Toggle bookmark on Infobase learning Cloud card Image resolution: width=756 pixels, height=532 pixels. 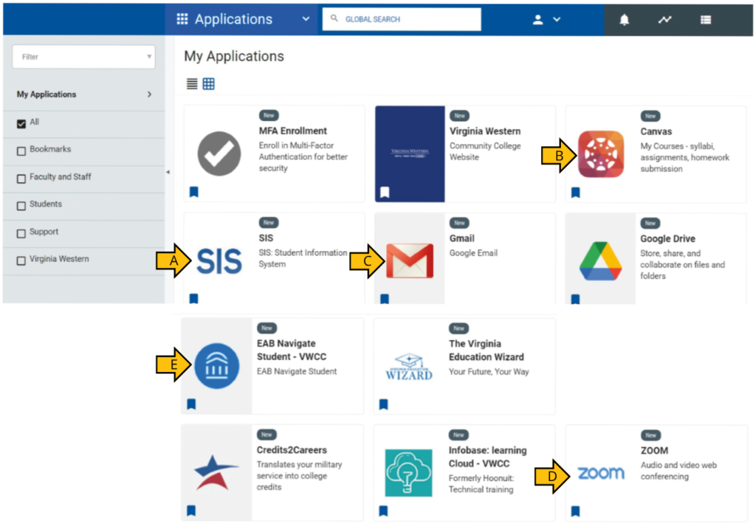pyautogui.click(x=383, y=511)
